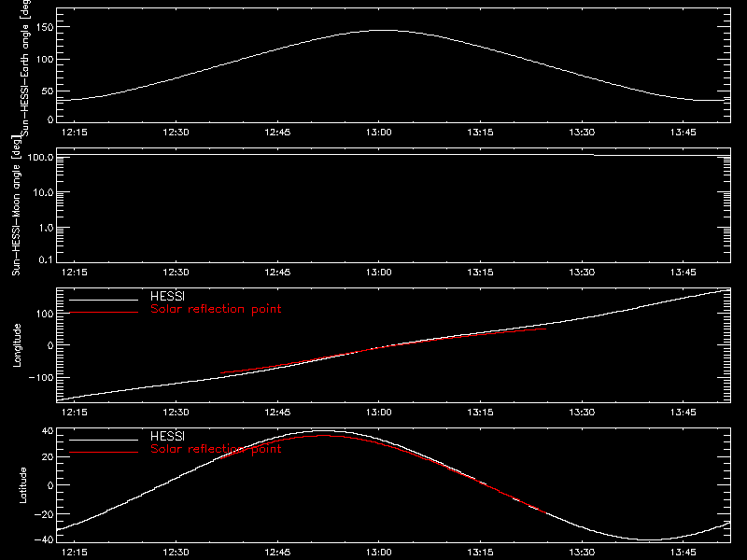Click 12:45 time label under Longitude plot
This screenshot has width=747, height=560.
[277, 413]
